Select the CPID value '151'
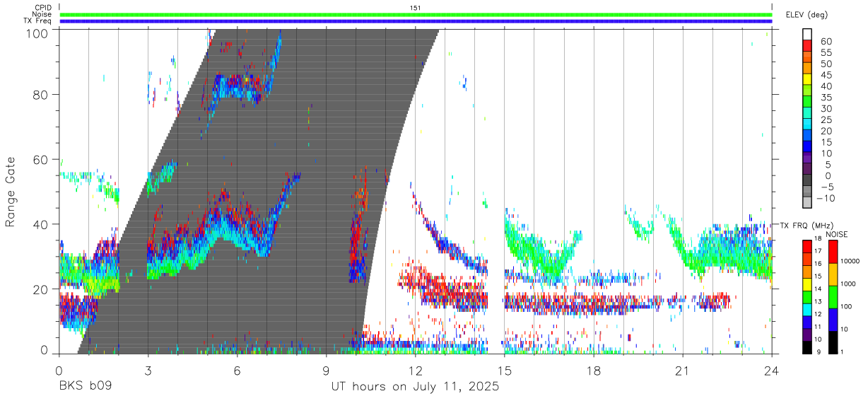Image resolution: width=868 pixels, height=401 pixels. (x=416, y=8)
